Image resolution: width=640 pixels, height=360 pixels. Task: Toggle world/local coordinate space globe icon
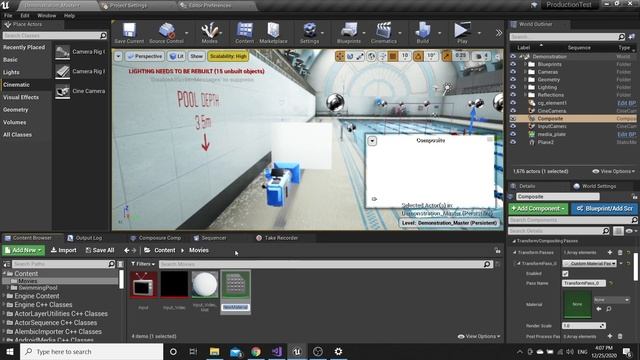coord(371,56)
